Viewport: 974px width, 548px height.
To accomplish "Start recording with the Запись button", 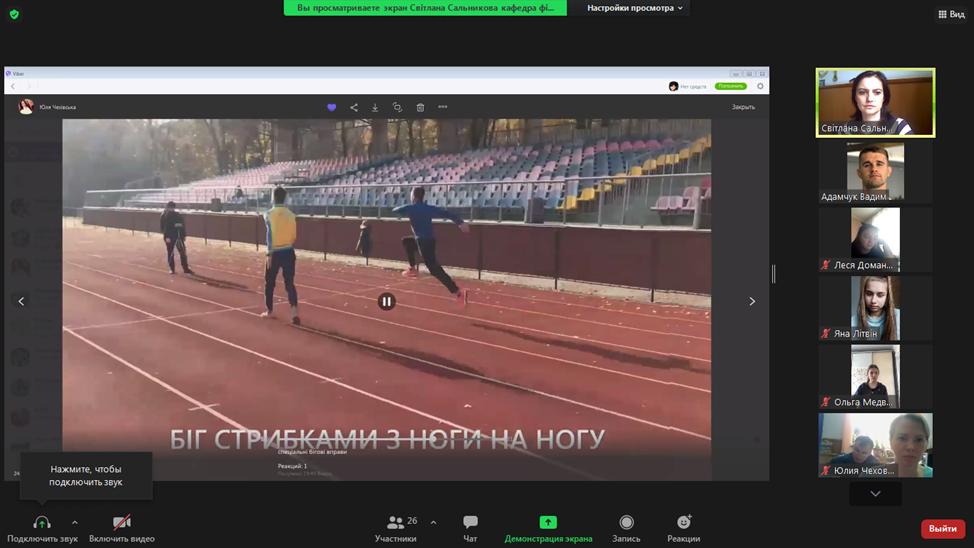I will [626, 528].
